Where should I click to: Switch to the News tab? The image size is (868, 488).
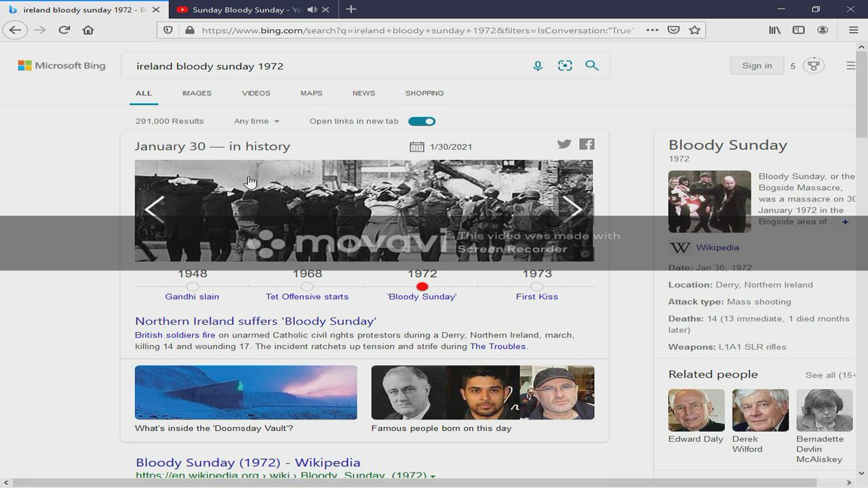[363, 93]
